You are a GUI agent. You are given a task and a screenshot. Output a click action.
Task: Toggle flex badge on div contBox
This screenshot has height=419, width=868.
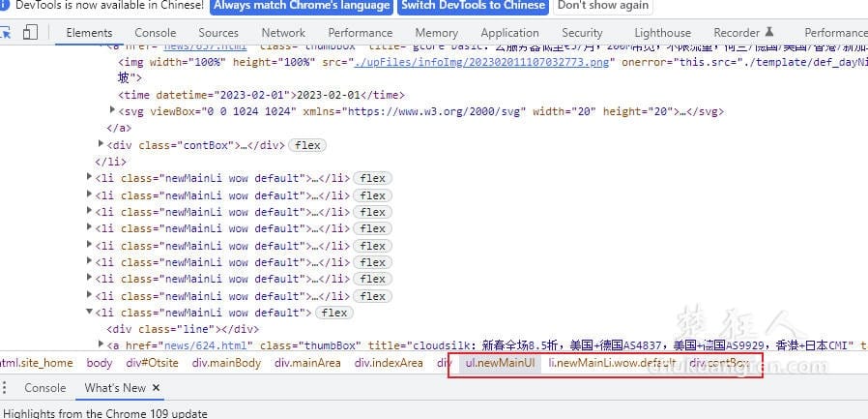[x=307, y=145]
